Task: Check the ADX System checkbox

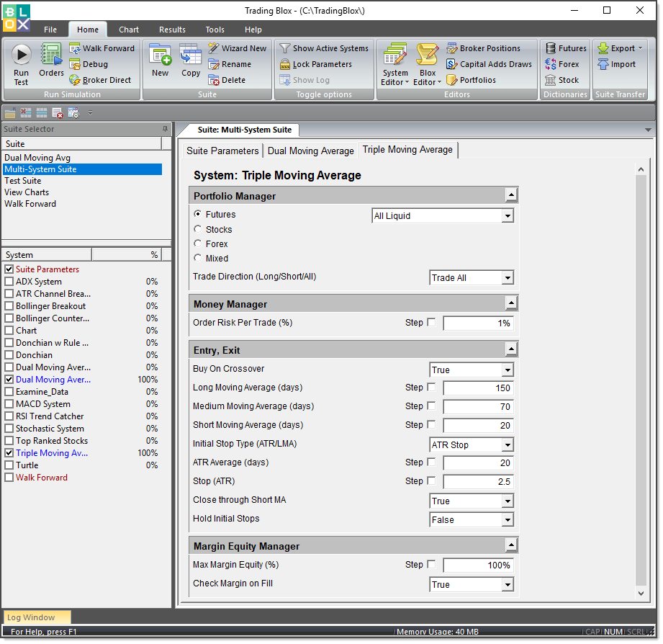Action: tap(9, 282)
